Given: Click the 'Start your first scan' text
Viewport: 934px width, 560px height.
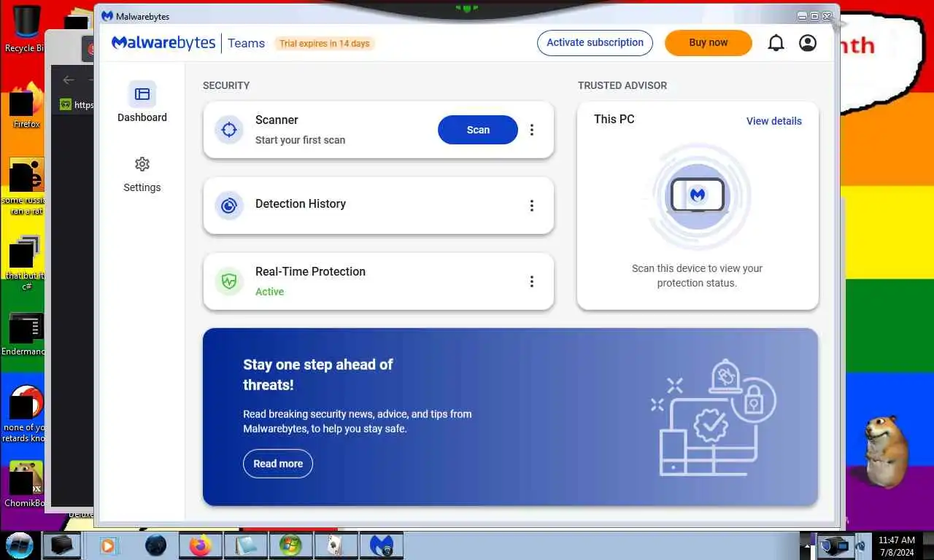Looking at the screenshot, I should (x=300, y=140).
